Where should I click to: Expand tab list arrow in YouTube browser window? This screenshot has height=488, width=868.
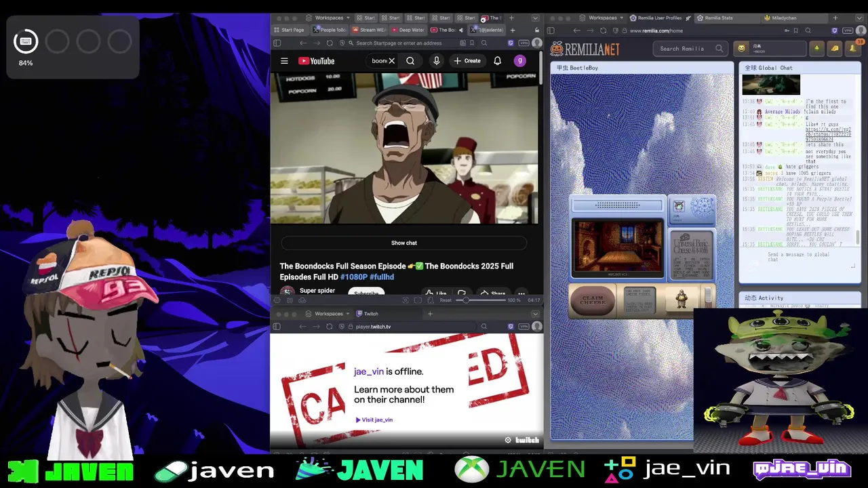point(535,18)
